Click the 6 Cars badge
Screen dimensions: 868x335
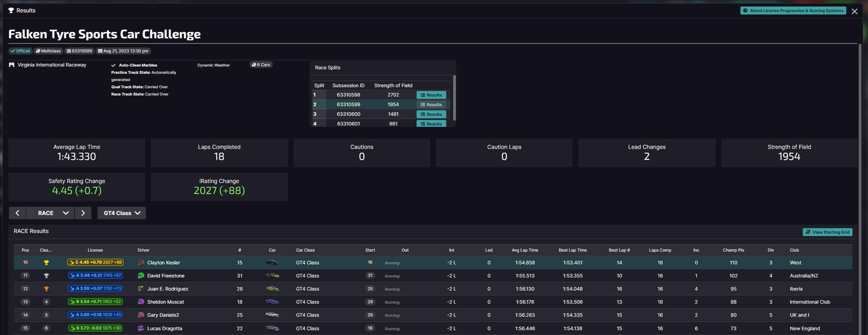pyautogui.click(x=261, y=65)
